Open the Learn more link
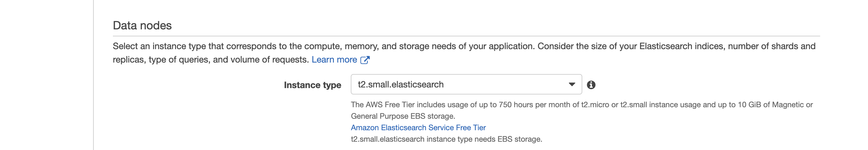The width and height of the screenshot is (868, 150). tap(334, 60)
